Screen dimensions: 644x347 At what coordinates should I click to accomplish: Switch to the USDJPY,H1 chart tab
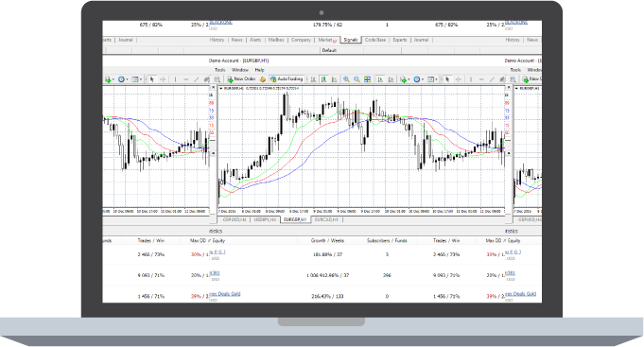pyautogui.click(x=265, y=220)
